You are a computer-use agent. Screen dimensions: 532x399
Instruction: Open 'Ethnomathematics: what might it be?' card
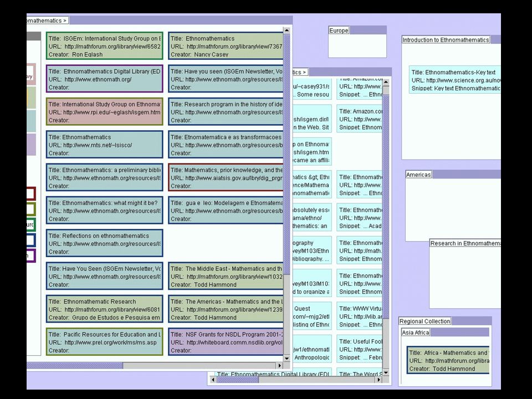click(105, 211)
